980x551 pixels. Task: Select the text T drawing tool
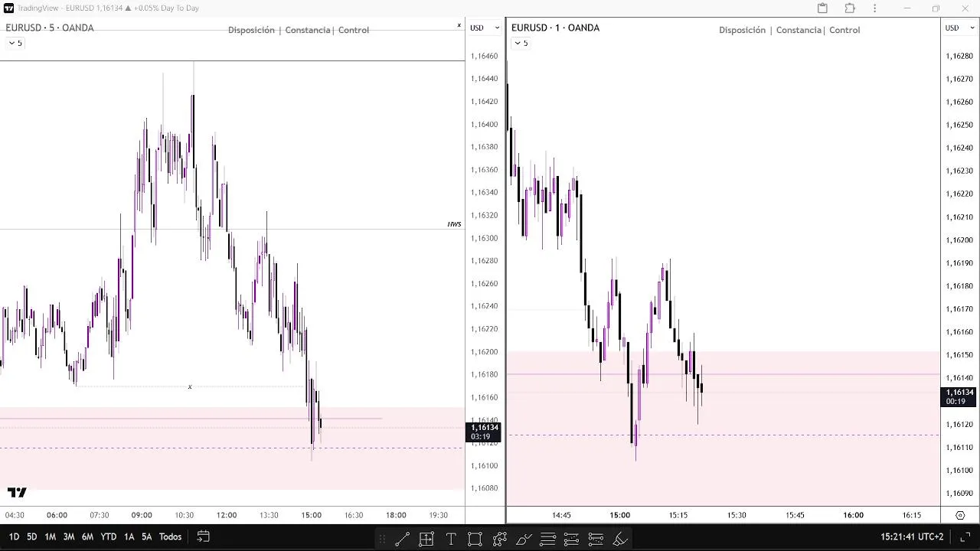click(x=451, y=539)
